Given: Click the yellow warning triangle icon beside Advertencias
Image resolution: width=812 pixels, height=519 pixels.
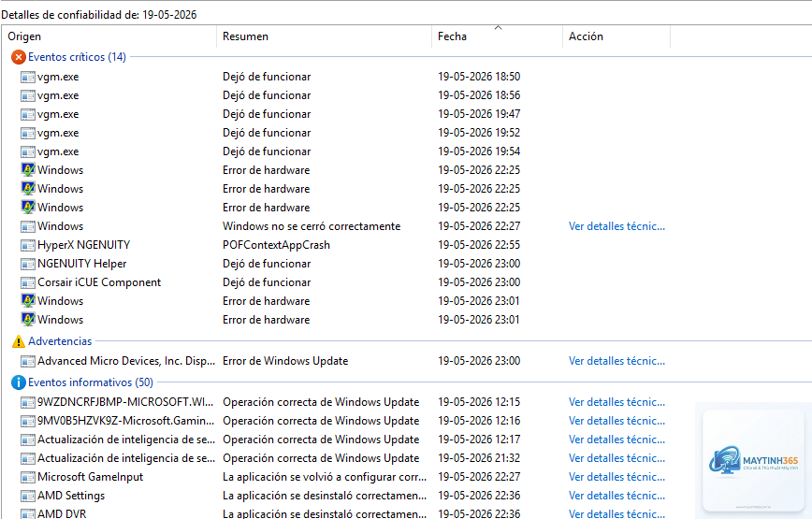Looking at the screenshot, I should pyautogui.click(x=18, y=341).
